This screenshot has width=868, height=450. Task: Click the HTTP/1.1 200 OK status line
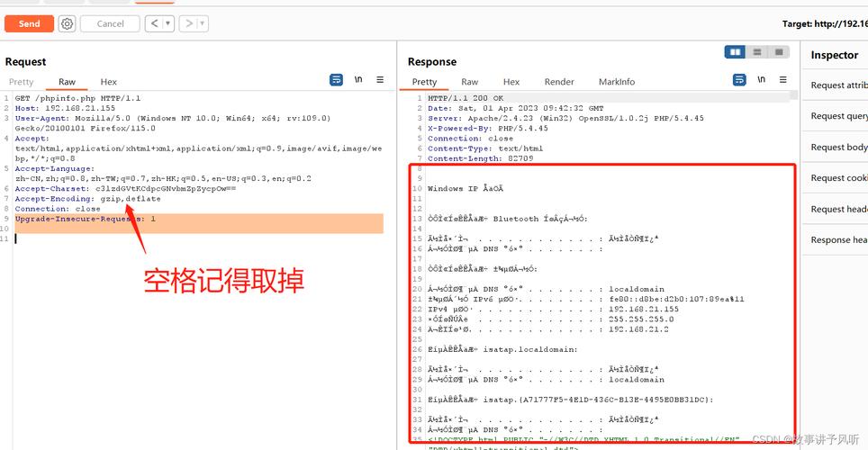[x=466, y=98]
